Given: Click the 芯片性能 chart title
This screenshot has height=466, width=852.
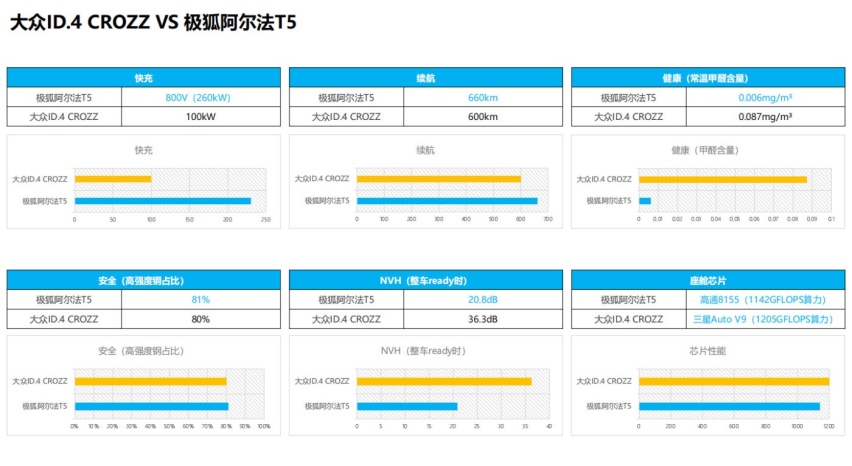Looking at the screenshot, I should [707, 351].
